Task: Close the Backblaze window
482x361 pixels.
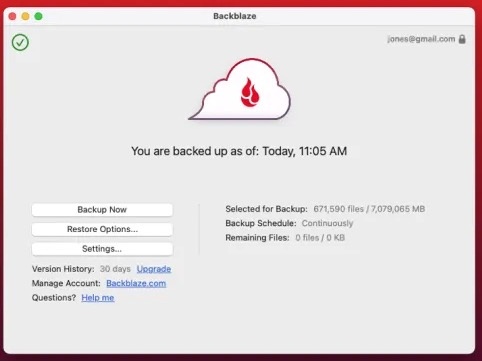Action: [x=12, y=16]
